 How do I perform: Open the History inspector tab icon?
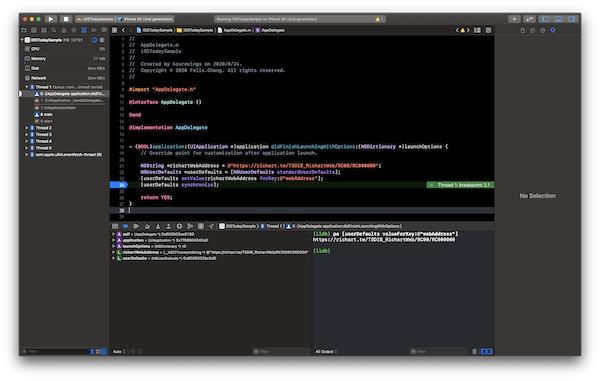[533, 30]
